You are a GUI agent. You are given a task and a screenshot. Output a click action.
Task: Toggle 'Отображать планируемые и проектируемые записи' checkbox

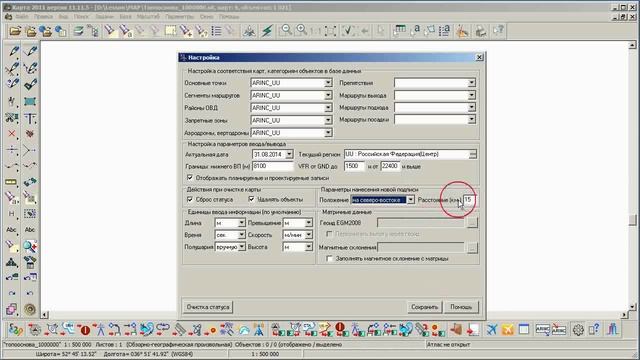click(x=190, y=178)
